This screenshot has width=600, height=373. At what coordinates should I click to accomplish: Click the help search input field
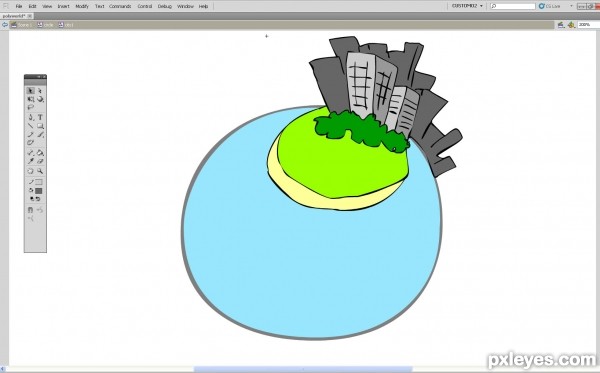(513, 6)
